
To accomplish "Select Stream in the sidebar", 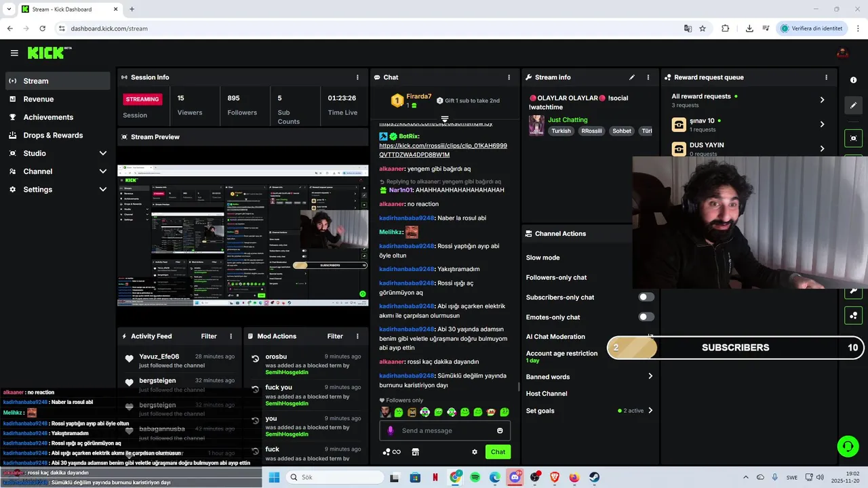I will pyautogui.click(x=58, y=81).
